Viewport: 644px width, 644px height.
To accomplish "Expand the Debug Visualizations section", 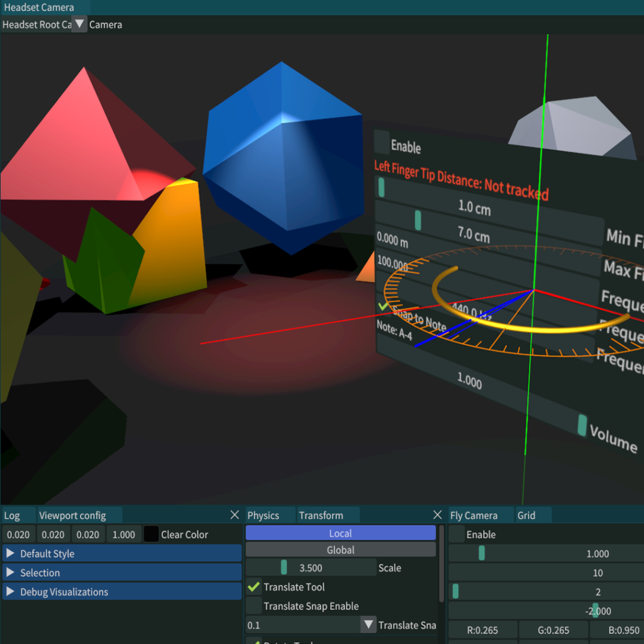I will [x=10, y=592].
